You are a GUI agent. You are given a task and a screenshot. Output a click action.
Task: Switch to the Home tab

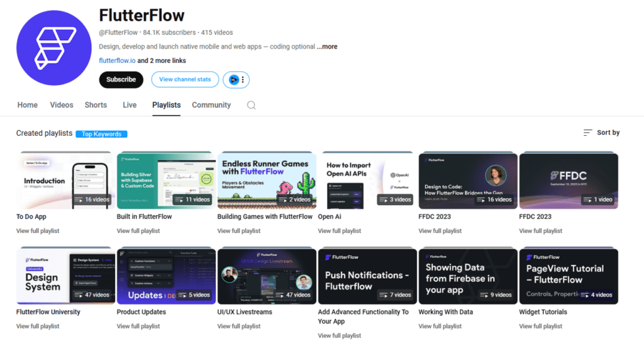(28, 105)
